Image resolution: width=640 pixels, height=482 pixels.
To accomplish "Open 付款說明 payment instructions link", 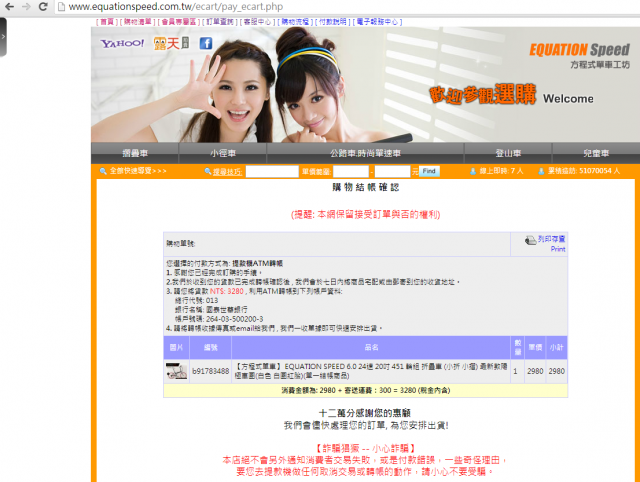I will 333,22.
